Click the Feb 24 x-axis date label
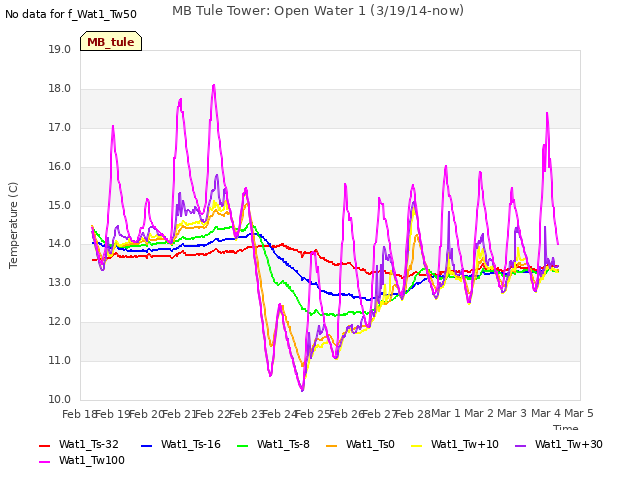 pyautogui.click(x=279, y=414)
